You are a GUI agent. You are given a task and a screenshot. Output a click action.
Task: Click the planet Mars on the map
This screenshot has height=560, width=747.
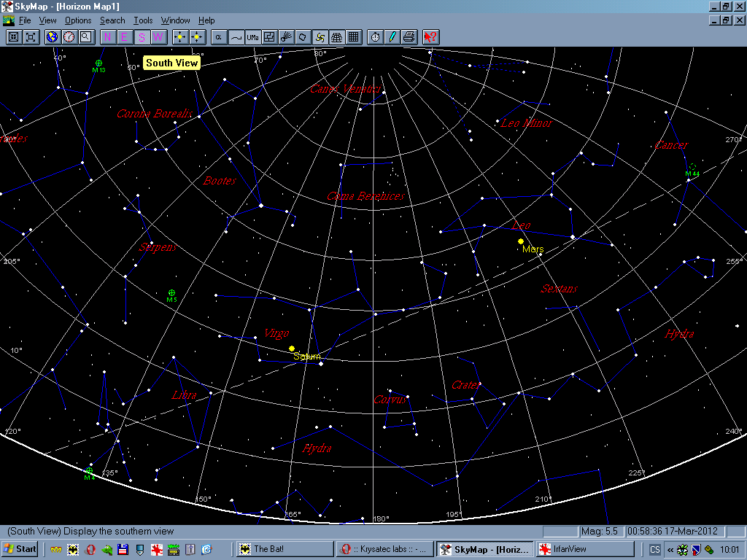(x=521, y=241)
